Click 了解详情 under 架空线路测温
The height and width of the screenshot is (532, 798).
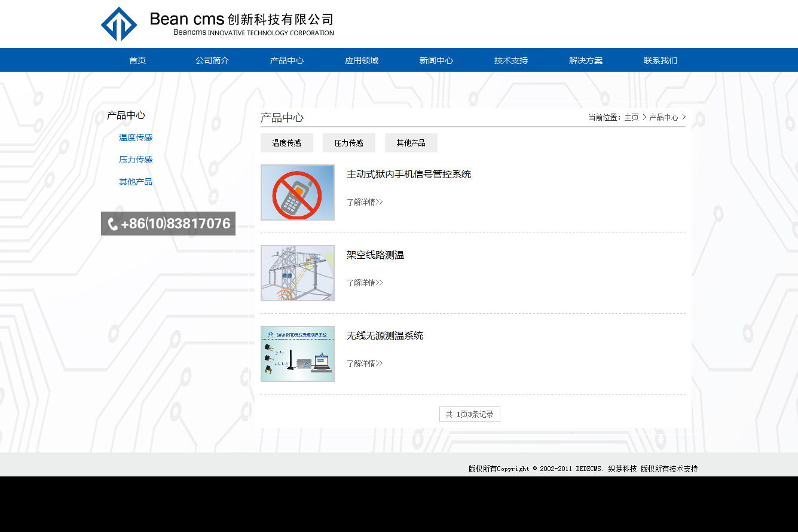pyautogui.click(x=365, y=283)
